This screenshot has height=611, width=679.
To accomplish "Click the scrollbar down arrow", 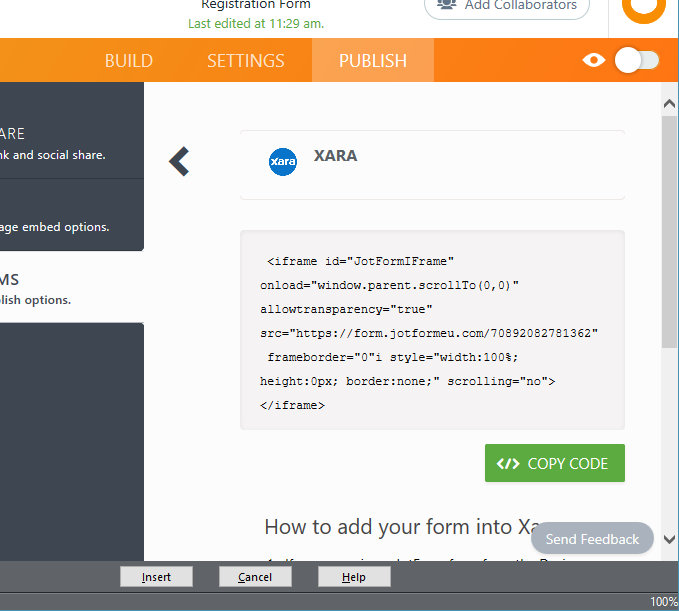I will pyautogui.click(x=669, y=539).
